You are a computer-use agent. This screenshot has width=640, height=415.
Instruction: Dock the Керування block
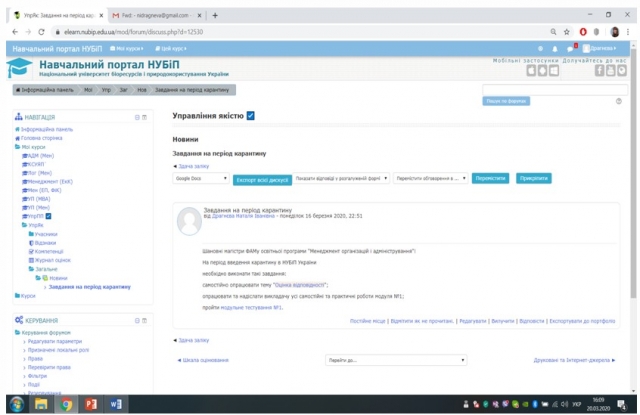click(x=144, y=321)
